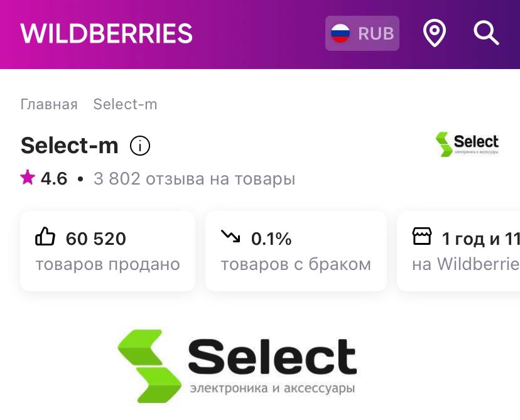The width and height of the screenshot is (520, 420).
Task: Click the Select-m seller name heading
Action: click(x=69, y=146)
